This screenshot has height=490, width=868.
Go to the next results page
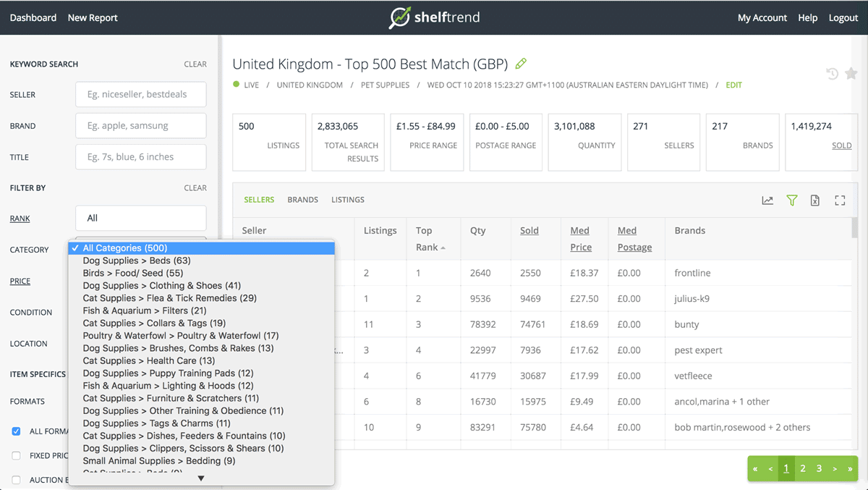click(835, 469)
